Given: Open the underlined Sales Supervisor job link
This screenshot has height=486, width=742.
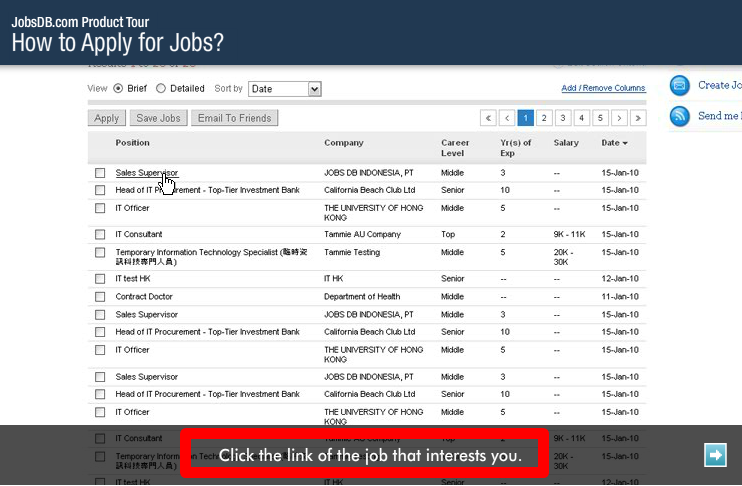Looking at the screenshot, I should pos(147,173).
